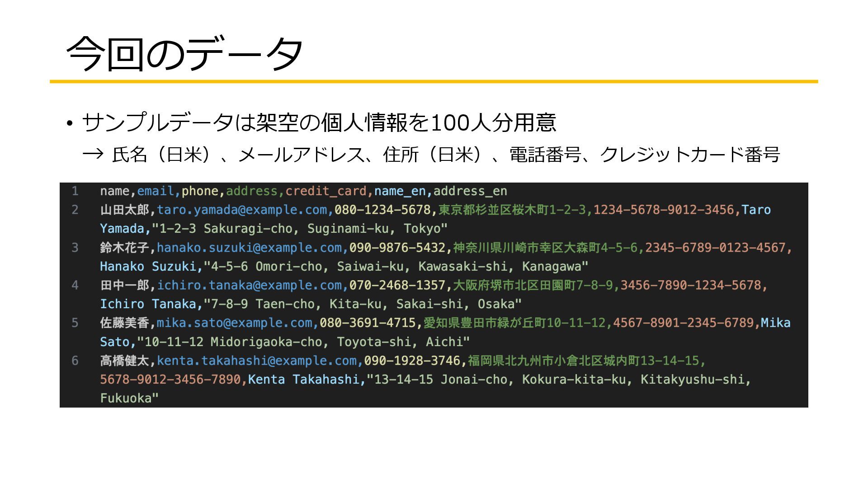This screenshot has height=488, width=868.
Task: Click mika.sato@example.com email
Action: pos(234,323)
